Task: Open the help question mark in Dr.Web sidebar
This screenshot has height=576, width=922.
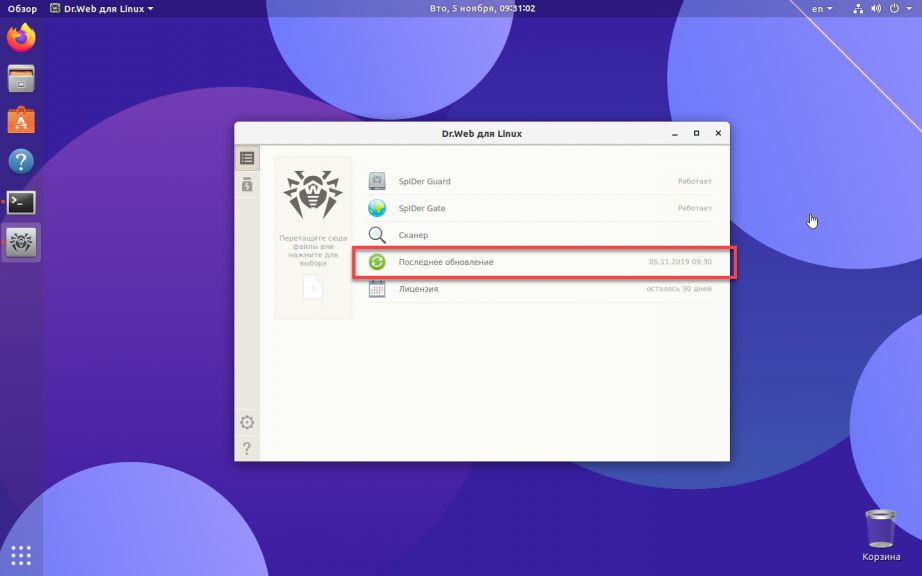Action: [247, 448]
